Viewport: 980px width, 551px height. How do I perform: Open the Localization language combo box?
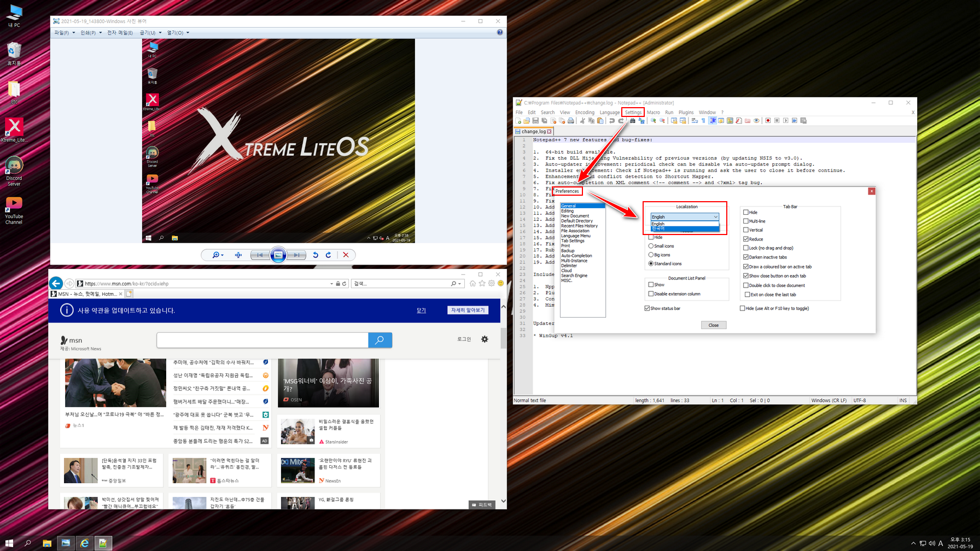684,217
